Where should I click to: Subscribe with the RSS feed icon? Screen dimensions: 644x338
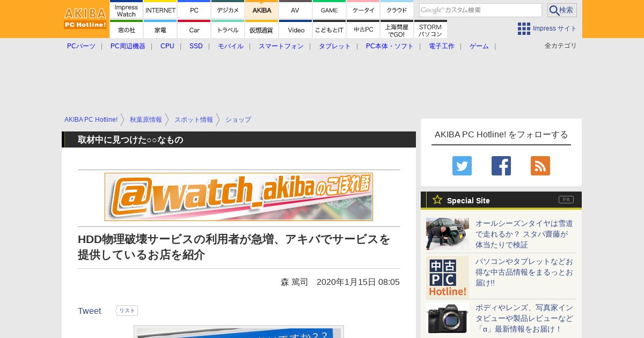point(540,166)
